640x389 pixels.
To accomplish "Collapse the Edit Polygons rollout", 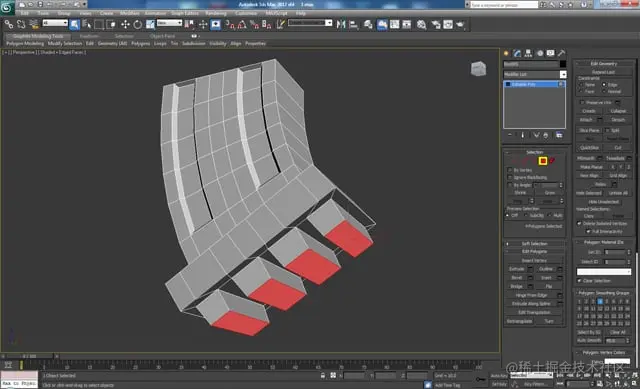I will click(534, 251).
